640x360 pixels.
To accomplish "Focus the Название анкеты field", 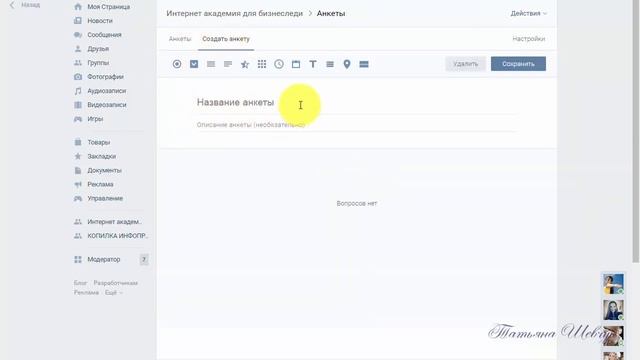I will (x=357, y=102).
